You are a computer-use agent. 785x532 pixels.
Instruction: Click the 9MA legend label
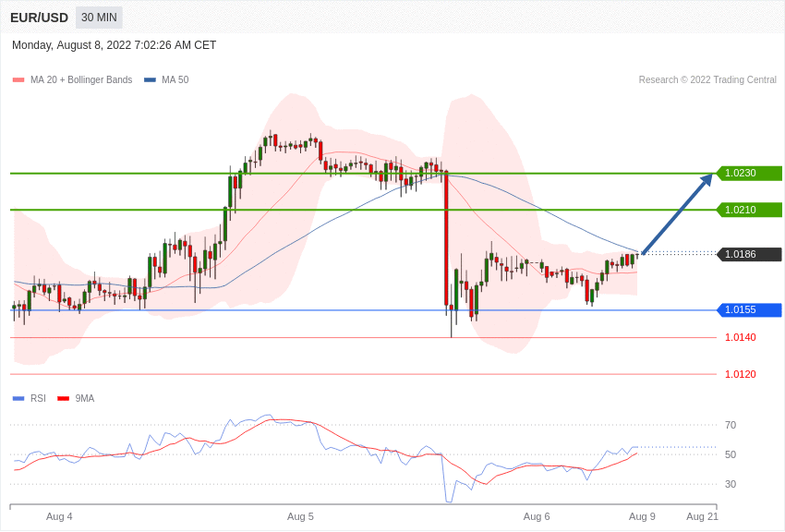85,399
